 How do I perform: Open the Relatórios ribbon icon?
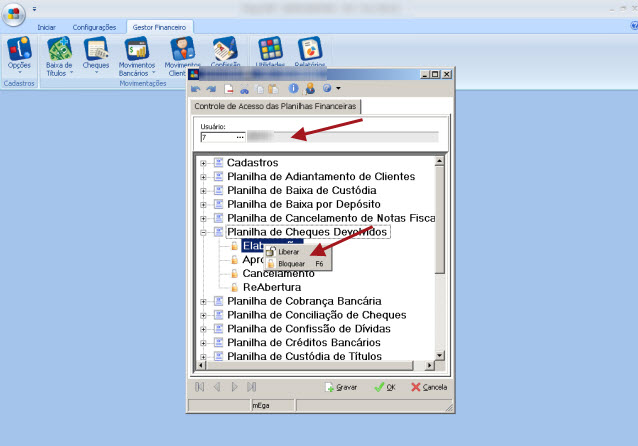coord(309,50)
